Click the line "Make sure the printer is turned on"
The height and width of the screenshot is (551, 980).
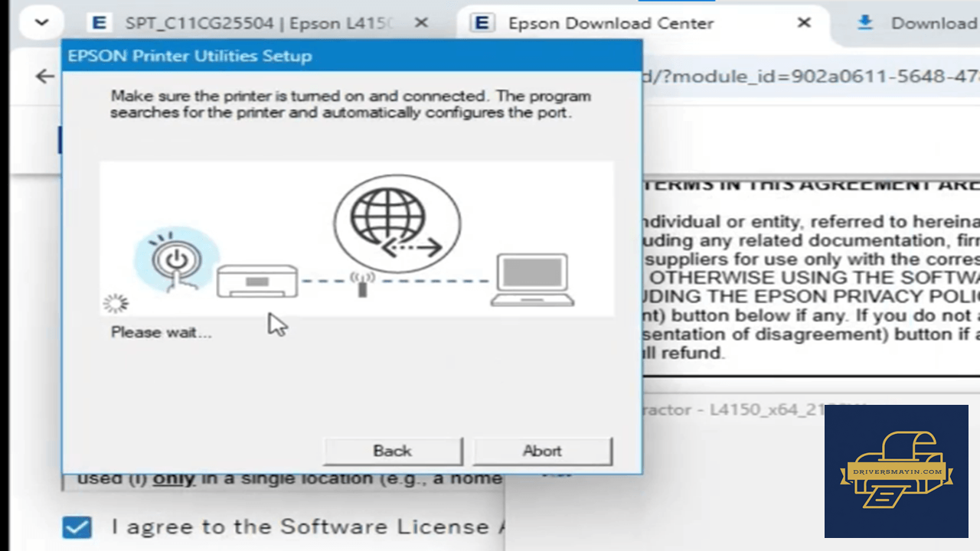(351, 96)
